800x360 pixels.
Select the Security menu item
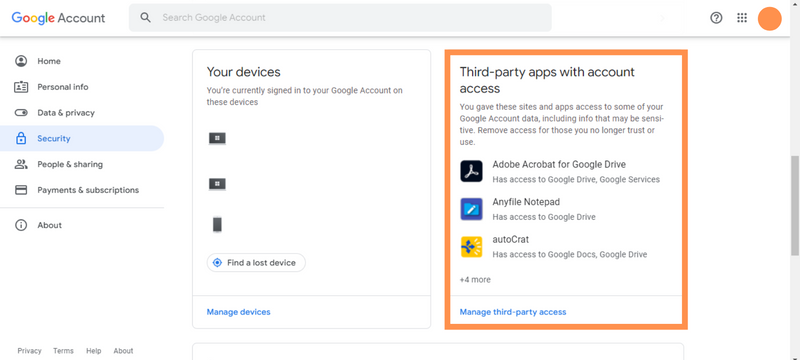pyautogui.click(x=82, y=138)
